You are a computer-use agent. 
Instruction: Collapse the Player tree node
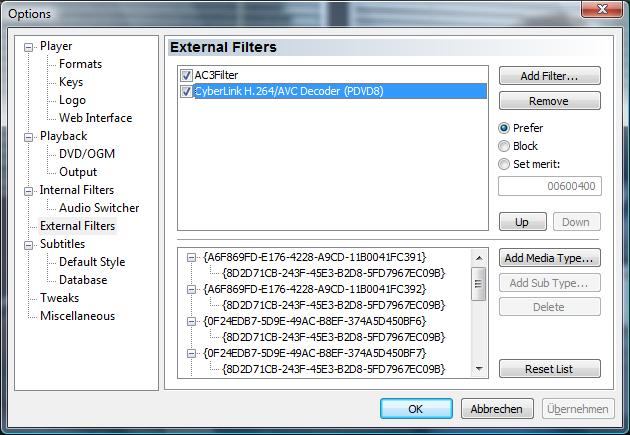pyautogui.click(x=28, y=47)
